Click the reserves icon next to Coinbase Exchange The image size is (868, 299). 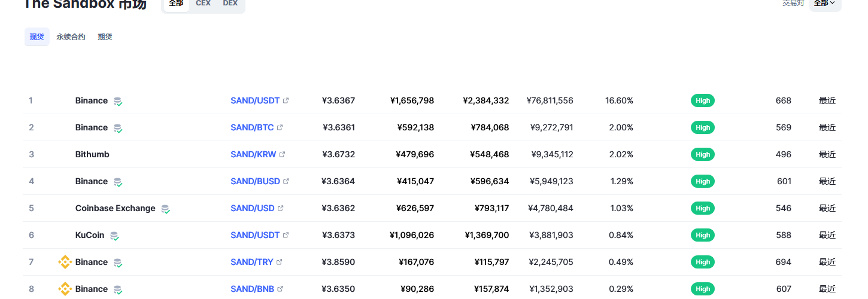[165, 209]
